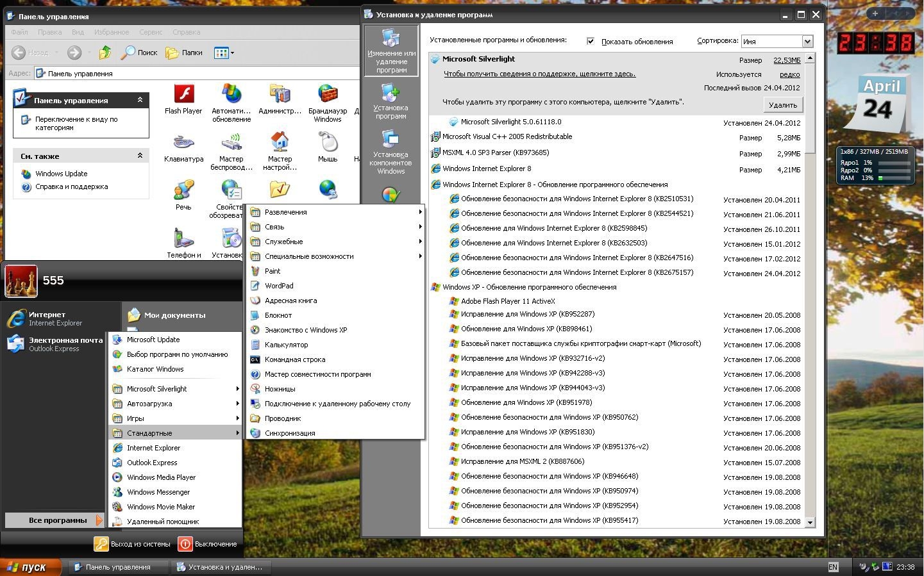Click the Internet Explorer icon in start menu
This screenshot has width=924, height=576.
(x=16, y=318)
